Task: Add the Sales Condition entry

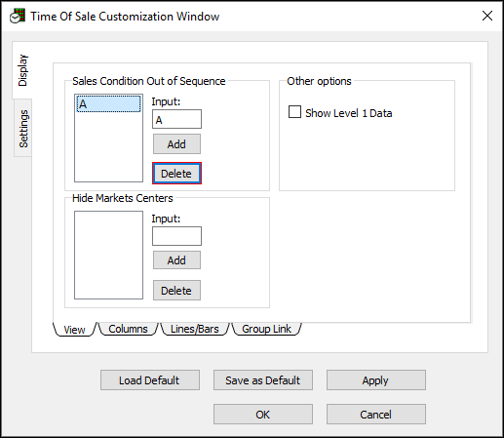Action: point(176,144)
